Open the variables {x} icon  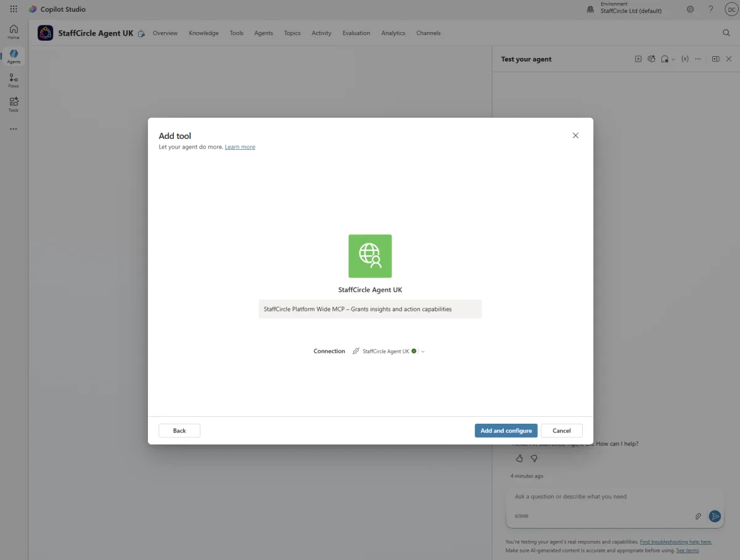(x=684, y=59)
